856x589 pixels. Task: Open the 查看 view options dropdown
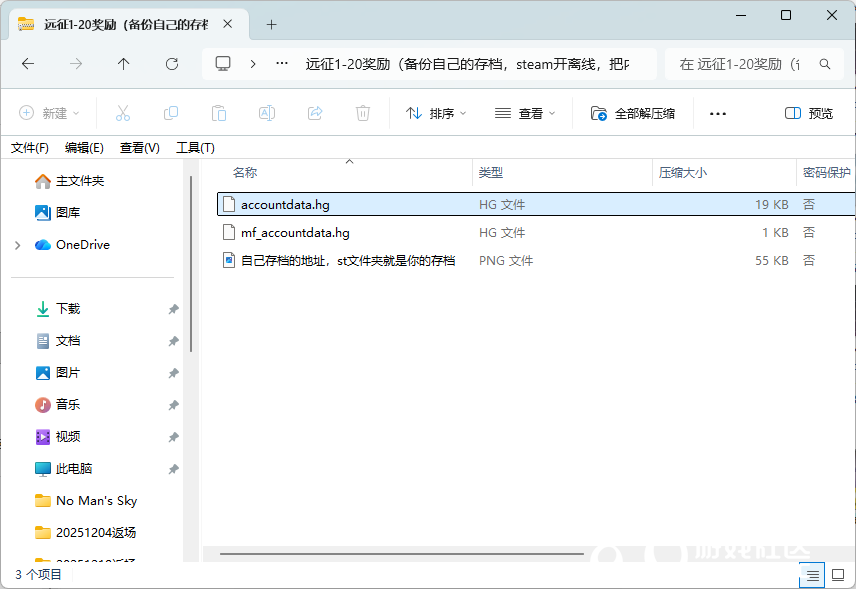tap(524, 113)
